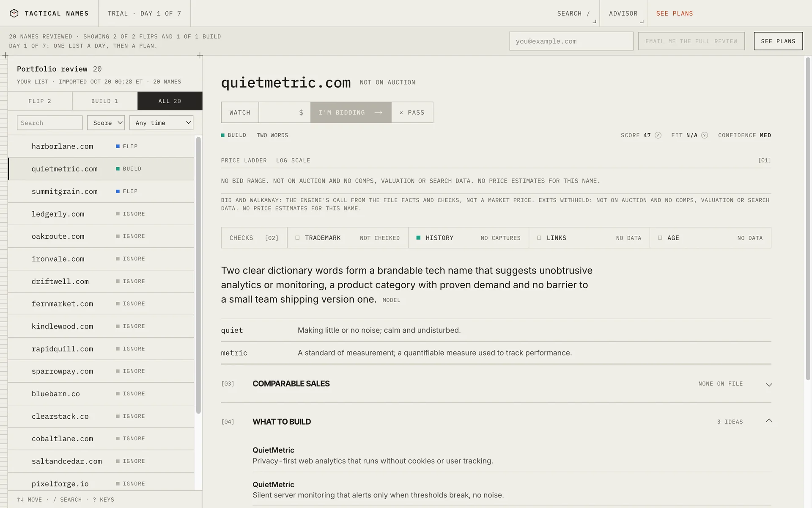Switch to the Build 1 tab
812x508 pixels.
pos(105,101)
